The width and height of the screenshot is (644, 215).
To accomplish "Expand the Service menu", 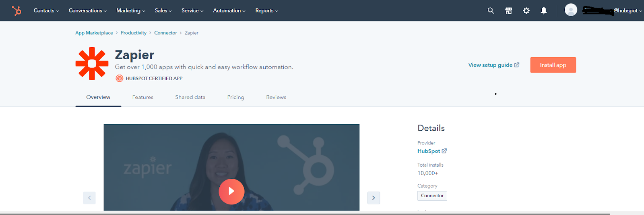I will [192, 10].
